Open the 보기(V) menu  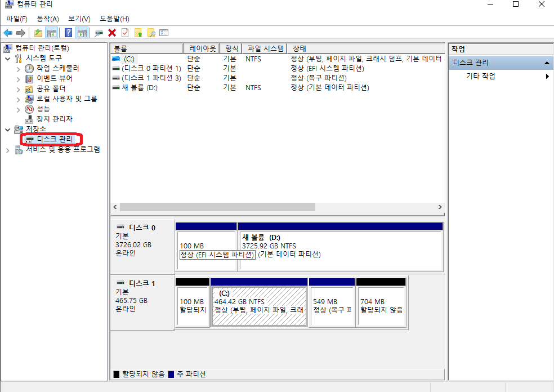[79, 19]
